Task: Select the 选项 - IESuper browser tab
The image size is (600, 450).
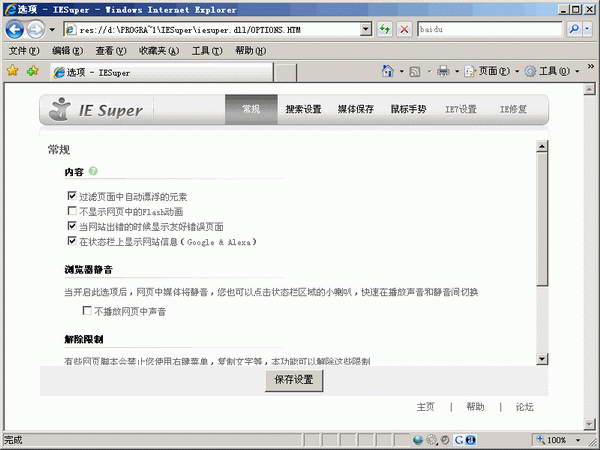Action: (162, 72)
